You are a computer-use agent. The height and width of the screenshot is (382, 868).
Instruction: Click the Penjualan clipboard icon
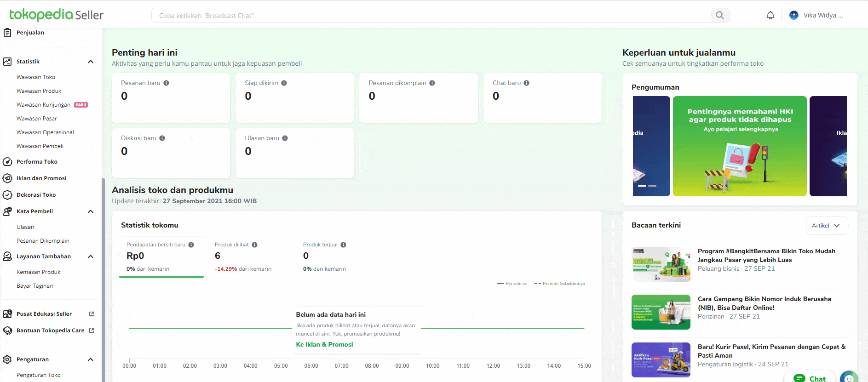click(x=7, y=33)
